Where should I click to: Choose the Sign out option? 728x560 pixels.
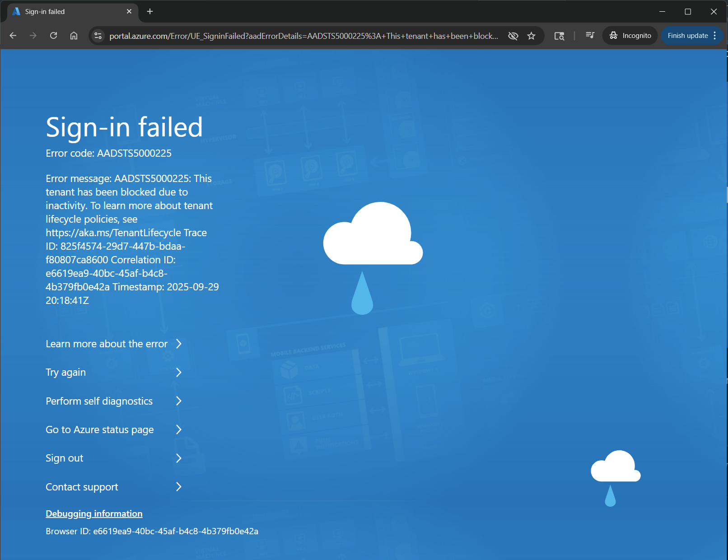pos(65,458)
